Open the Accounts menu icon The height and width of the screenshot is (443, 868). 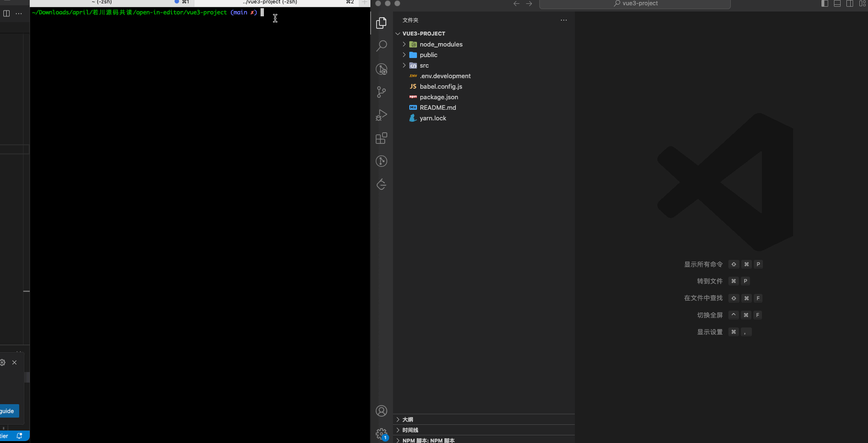pyautogui.click(x=381, y=411)
